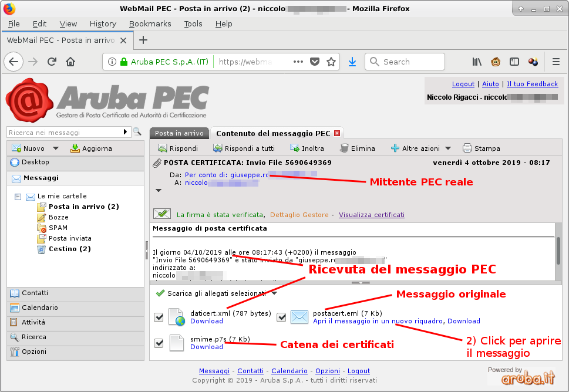Image resolution: width=569 pixels, height=392 pixels.
Task: Open the Firefox Tools menu
Action: [x=193, y=23]
